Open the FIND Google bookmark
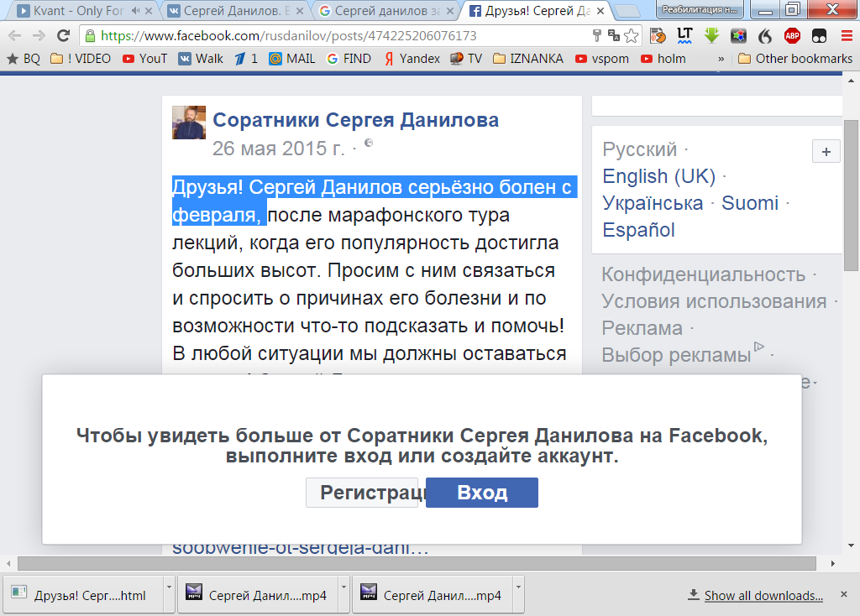 pos(349,59)
